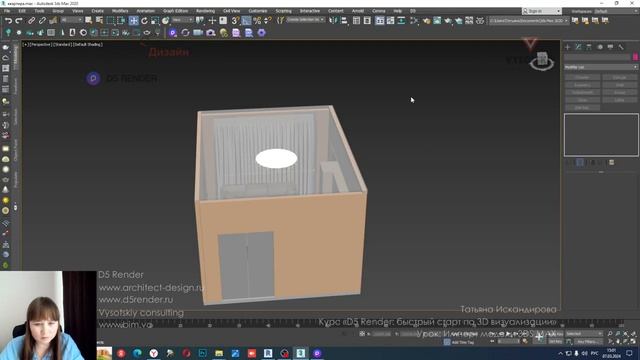
Task: Open the File menu
Action: pos(7,11)
